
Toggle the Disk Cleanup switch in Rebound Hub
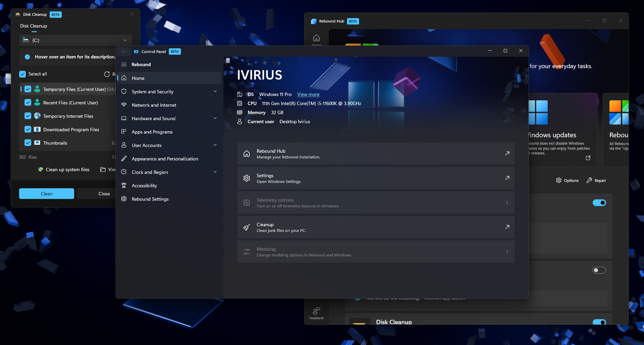coord(599,322)
